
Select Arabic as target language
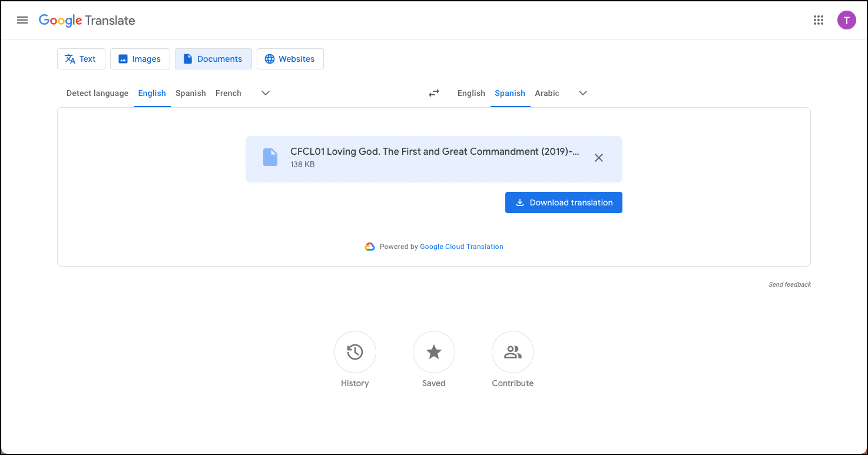[x=547, y=93]
